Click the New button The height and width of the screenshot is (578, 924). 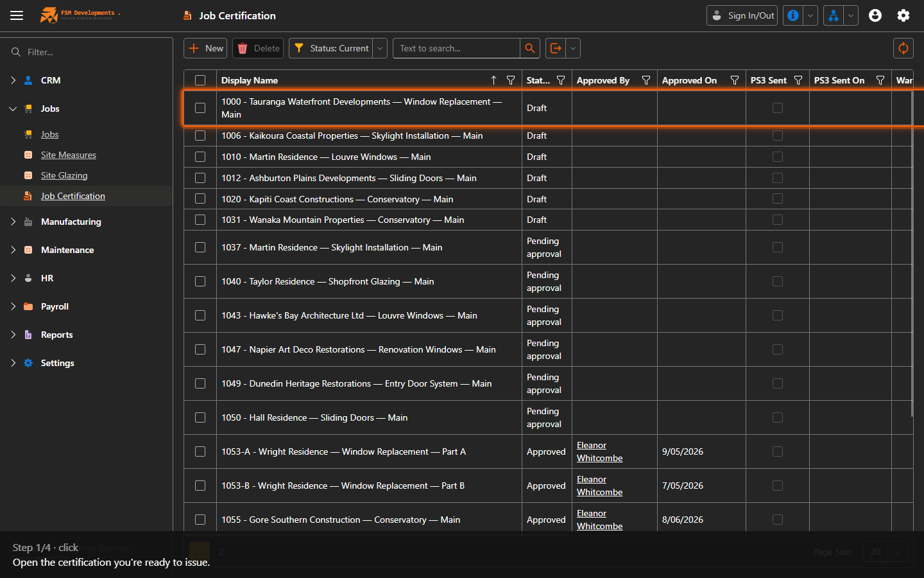[206, 48]
